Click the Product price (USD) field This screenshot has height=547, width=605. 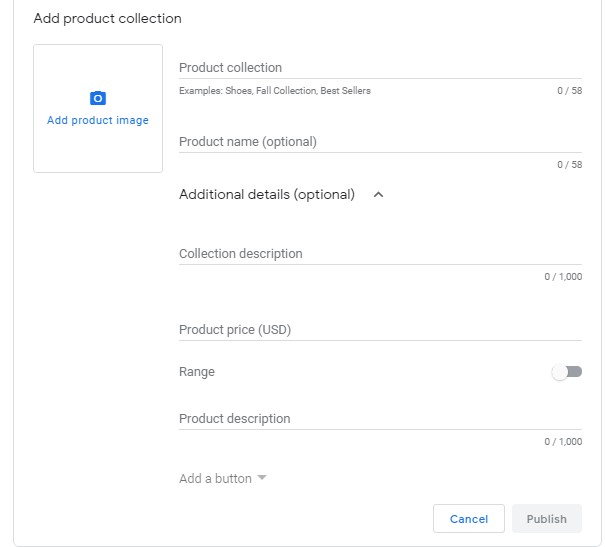coord(380,330)
